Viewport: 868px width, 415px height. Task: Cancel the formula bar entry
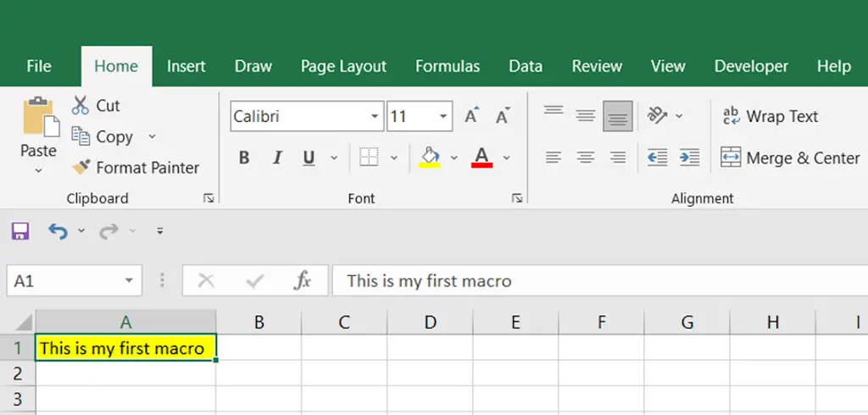(x=206, y=281)
